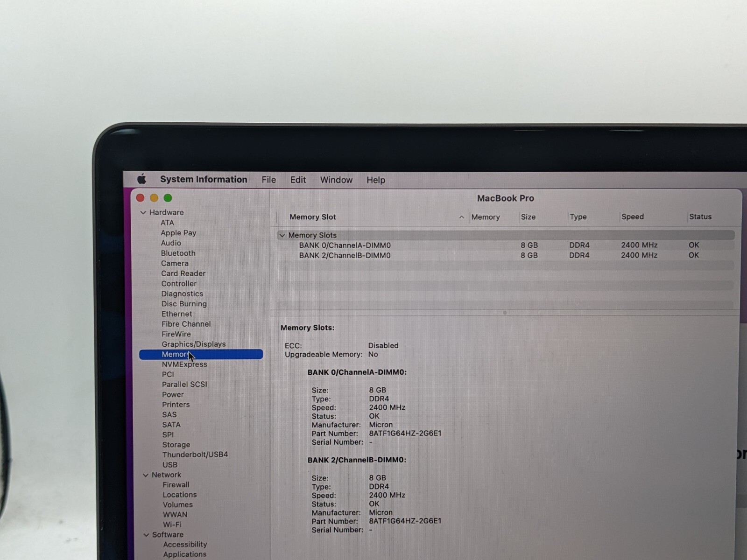Viewport: 747px width, 560px height.
Task: Select Ethernet in the sidebar
Action: coord(176,314)
